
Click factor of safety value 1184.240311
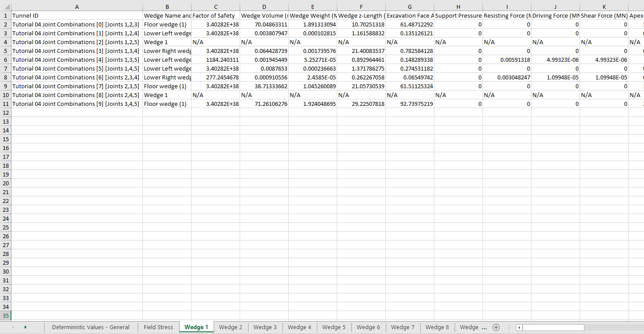(215, 60)
